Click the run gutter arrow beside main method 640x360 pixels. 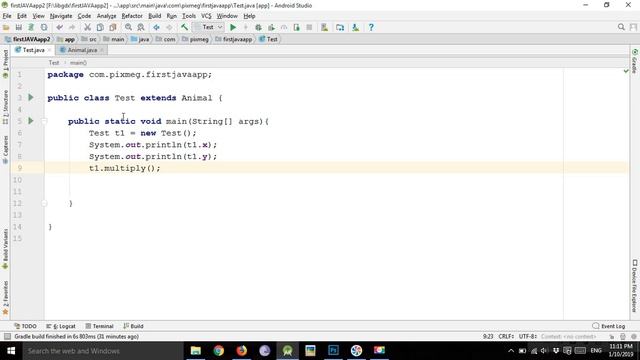pyautogui.click(x=31, y=121)
